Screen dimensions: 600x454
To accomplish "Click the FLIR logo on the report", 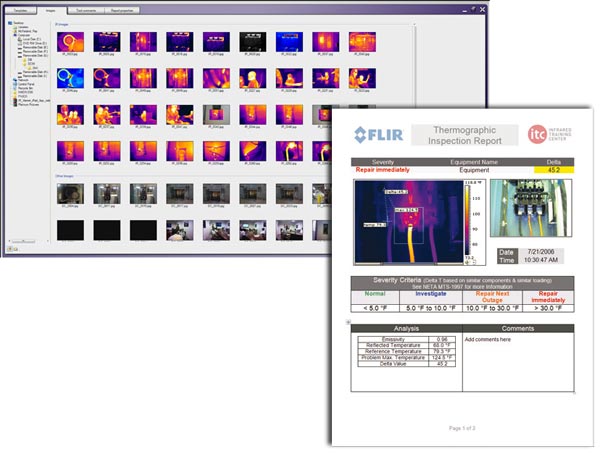I will (x=378, y=135).
